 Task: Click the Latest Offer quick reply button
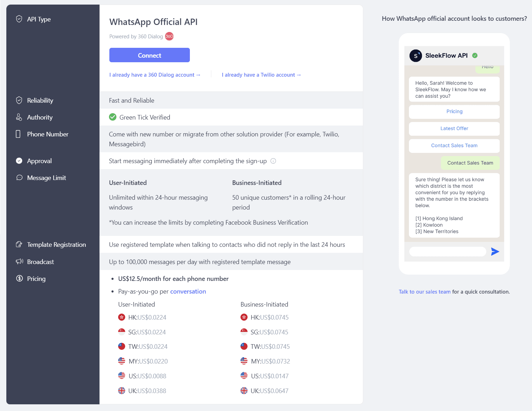(x=454, y=128)
